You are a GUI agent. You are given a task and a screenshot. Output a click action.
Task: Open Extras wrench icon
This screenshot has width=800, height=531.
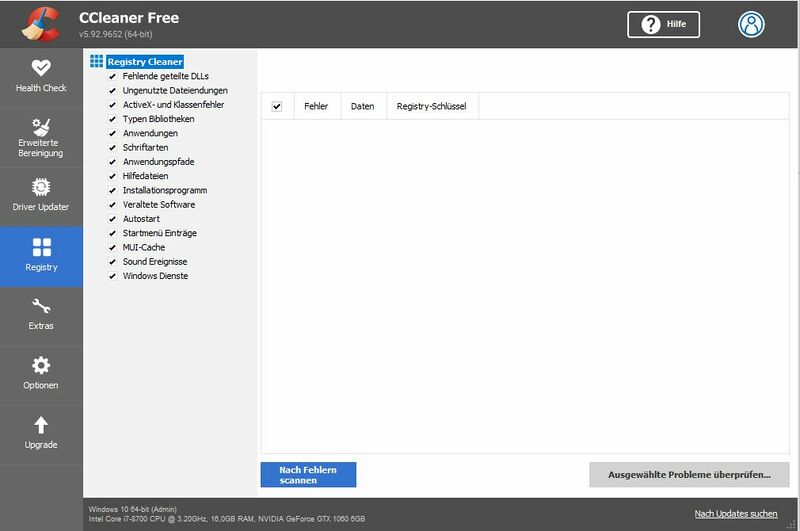41,306
